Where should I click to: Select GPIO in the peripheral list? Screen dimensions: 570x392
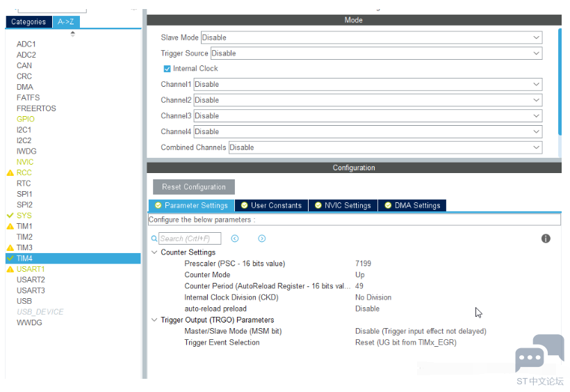[26, 120]
